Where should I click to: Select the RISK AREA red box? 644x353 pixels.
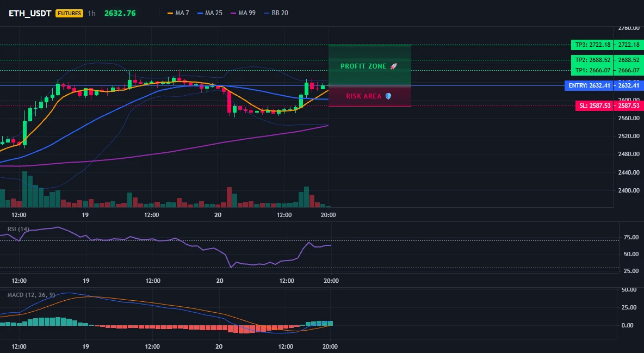pyautogui.click(x=370, y=96)
